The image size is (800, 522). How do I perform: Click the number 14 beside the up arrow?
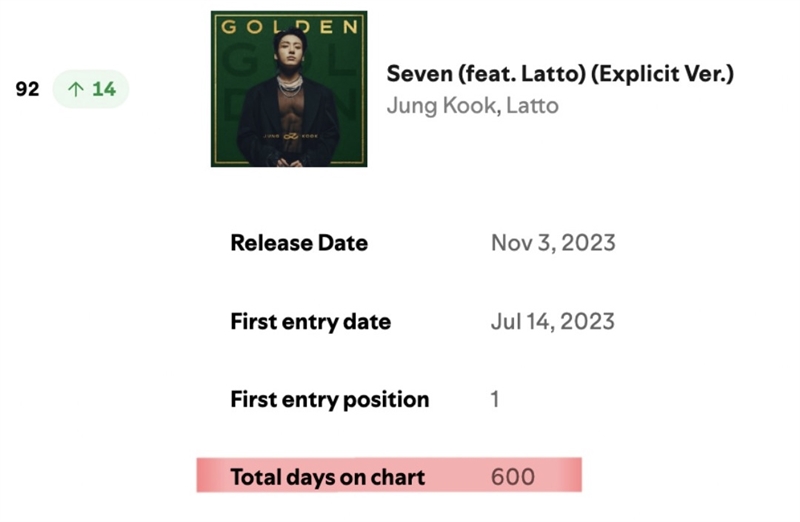click(x=104, y=89)
